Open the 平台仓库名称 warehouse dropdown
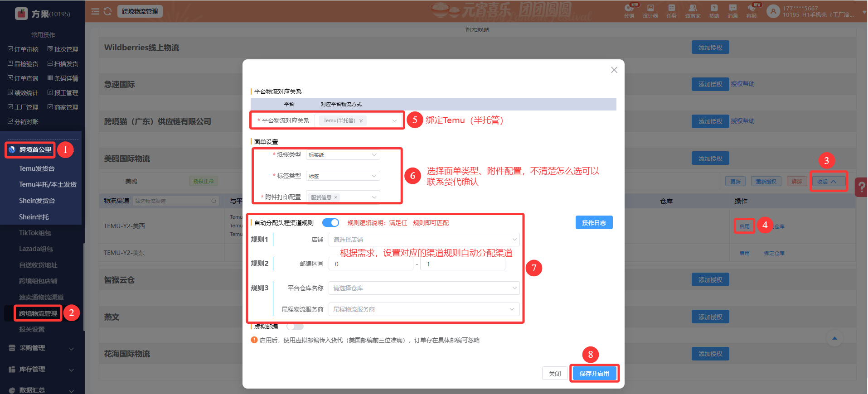This screenshot has height=394, width=868. [424, 288]
